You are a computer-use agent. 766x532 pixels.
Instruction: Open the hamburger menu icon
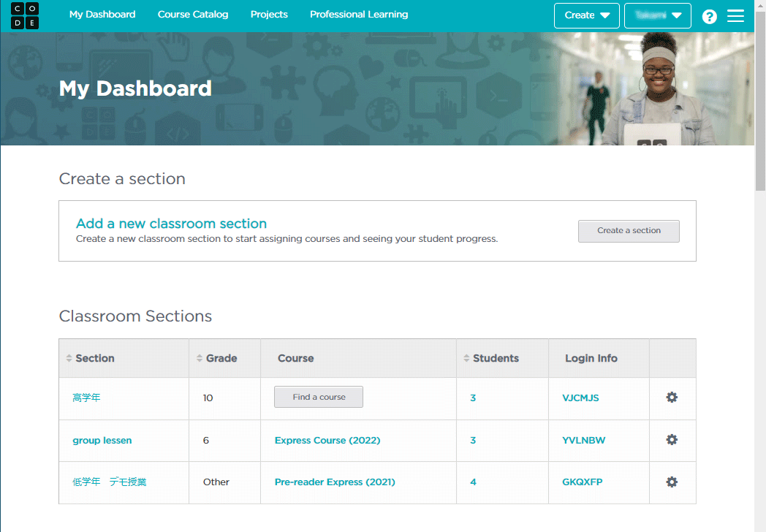[735, 16]
